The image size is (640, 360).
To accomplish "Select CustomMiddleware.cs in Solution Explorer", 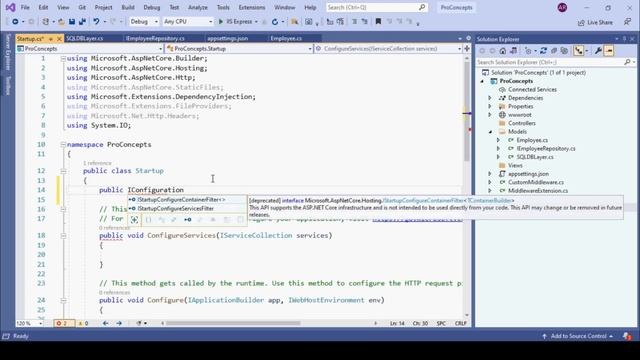I will pyautogui.click(x=536, y=182).
